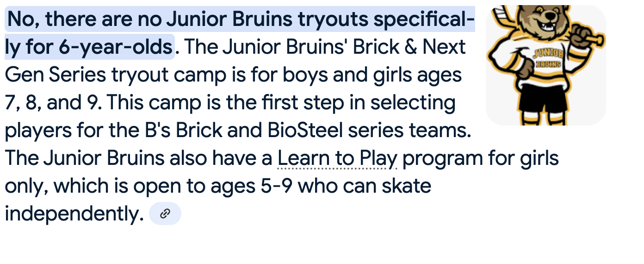Click the 'Gen Series tryout camp' text

pos(117,75)
